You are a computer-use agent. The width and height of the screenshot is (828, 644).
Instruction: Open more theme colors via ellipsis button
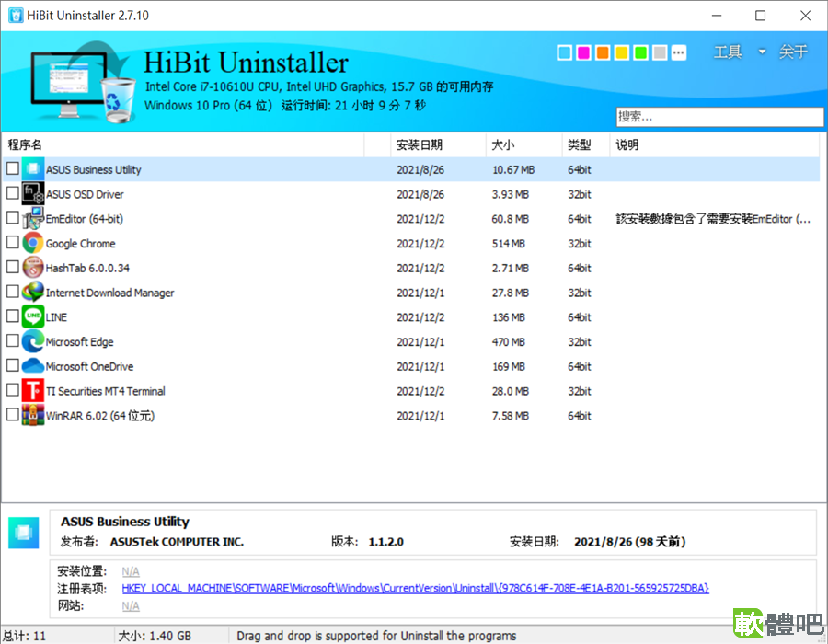point(679,52)
